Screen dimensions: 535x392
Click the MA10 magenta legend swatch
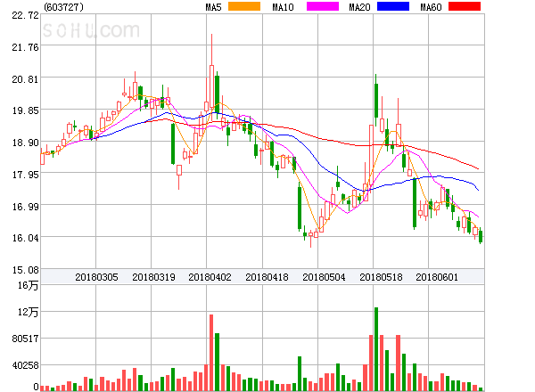point(323,6)
